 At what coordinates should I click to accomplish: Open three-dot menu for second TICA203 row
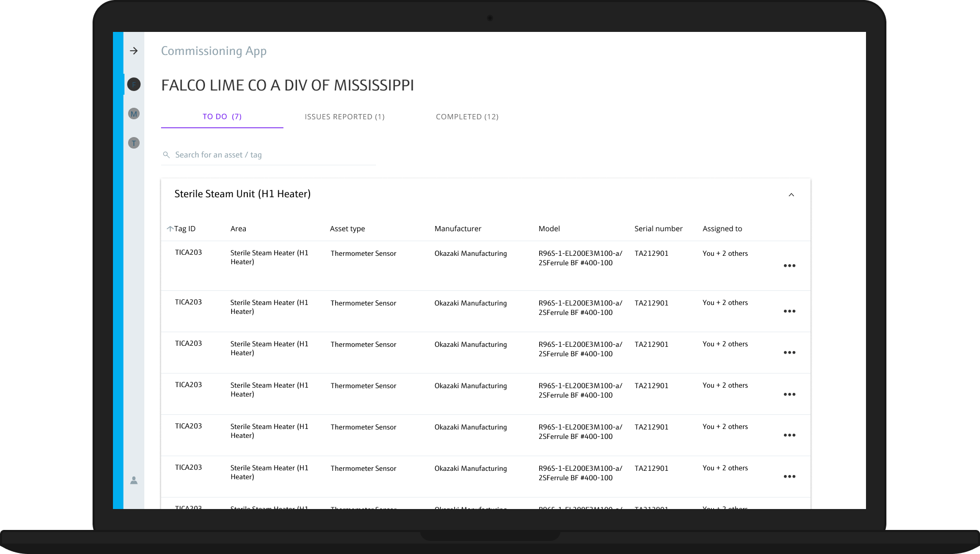point(789,311)
